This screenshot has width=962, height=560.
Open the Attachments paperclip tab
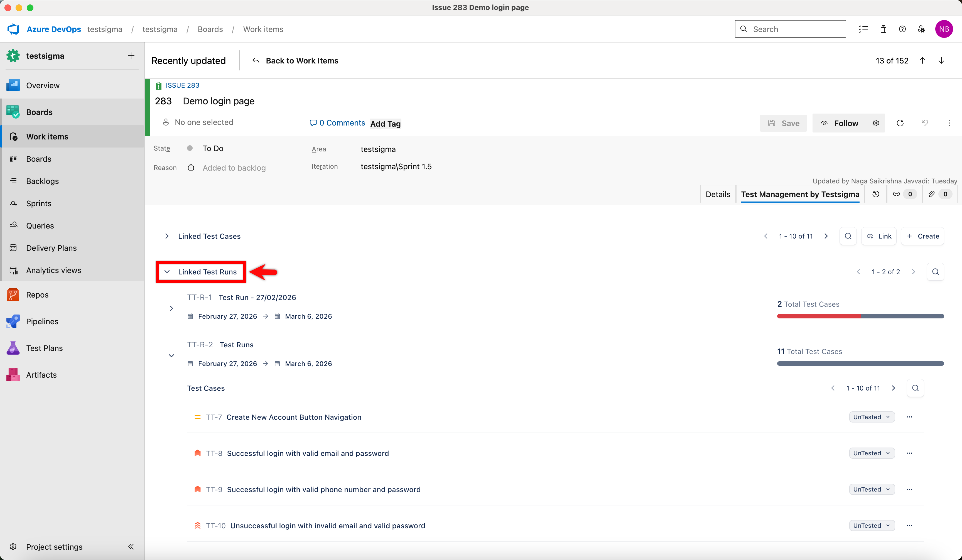939,194
